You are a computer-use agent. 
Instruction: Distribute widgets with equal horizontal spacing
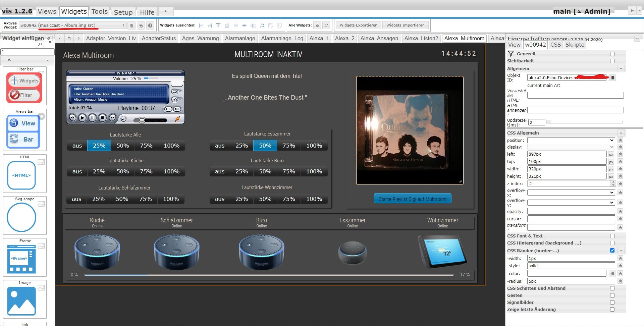(x=253, y=25)
